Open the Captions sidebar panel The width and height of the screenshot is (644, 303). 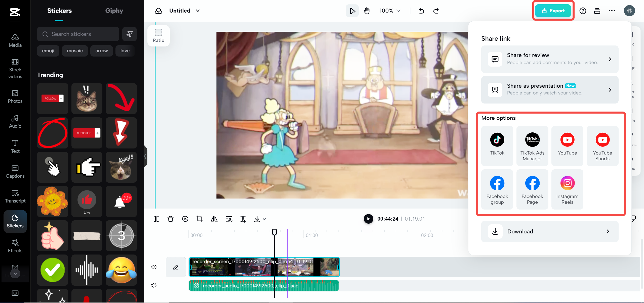click(x=15, y=172)
